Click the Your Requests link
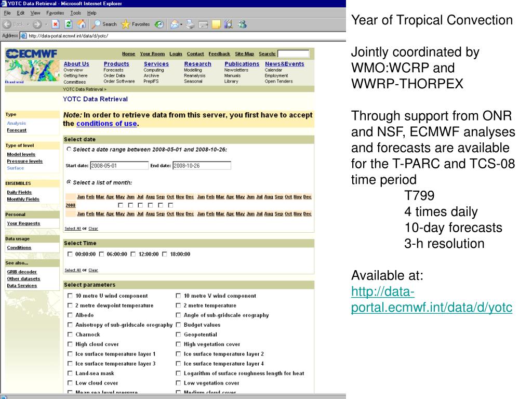This screenshot has width=532, height=399. pyautogui.click(x=23, y=223)
